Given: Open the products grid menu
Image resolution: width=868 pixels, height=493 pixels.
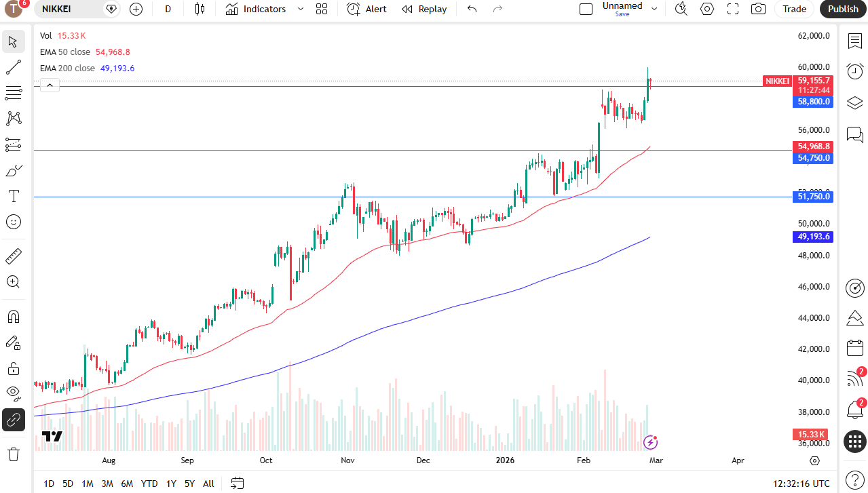Looking at the screenshot, I should [854, 441].
